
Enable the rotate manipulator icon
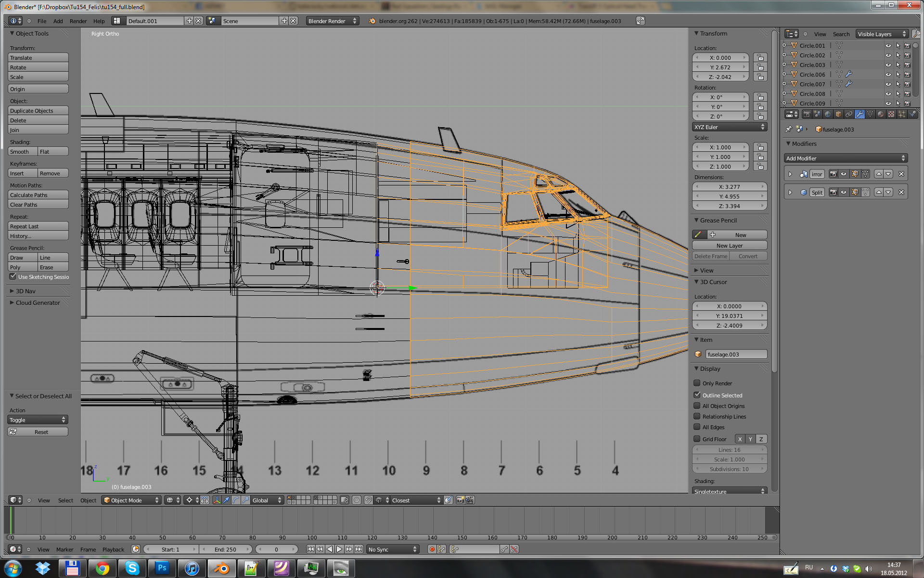(236, 500)
